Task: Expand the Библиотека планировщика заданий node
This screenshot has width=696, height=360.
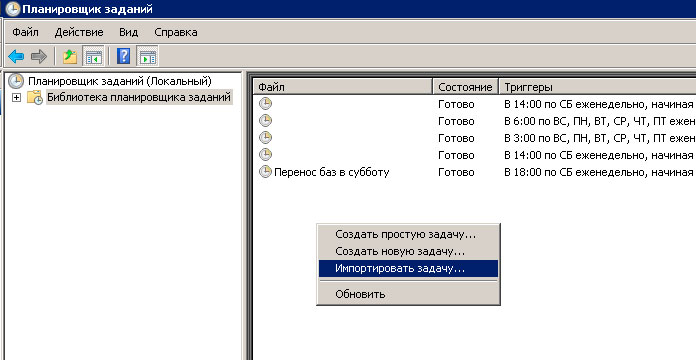Action: coord(16,97)
